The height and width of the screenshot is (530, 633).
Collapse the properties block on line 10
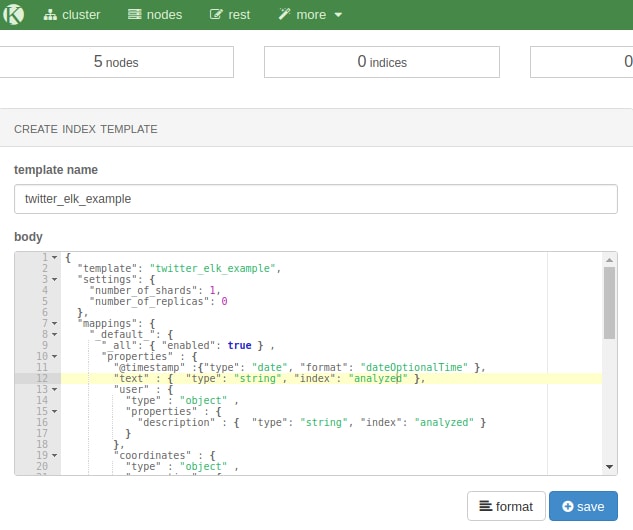[54, 357]
